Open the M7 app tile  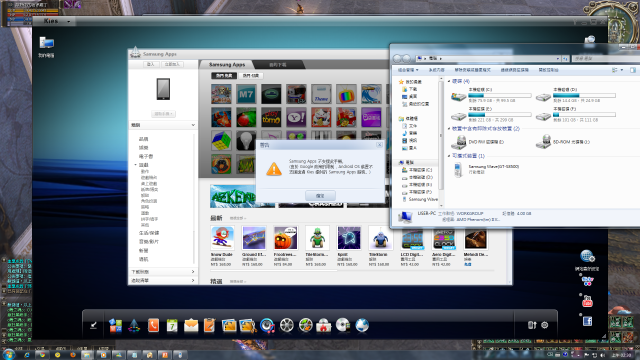pos(246,94)
